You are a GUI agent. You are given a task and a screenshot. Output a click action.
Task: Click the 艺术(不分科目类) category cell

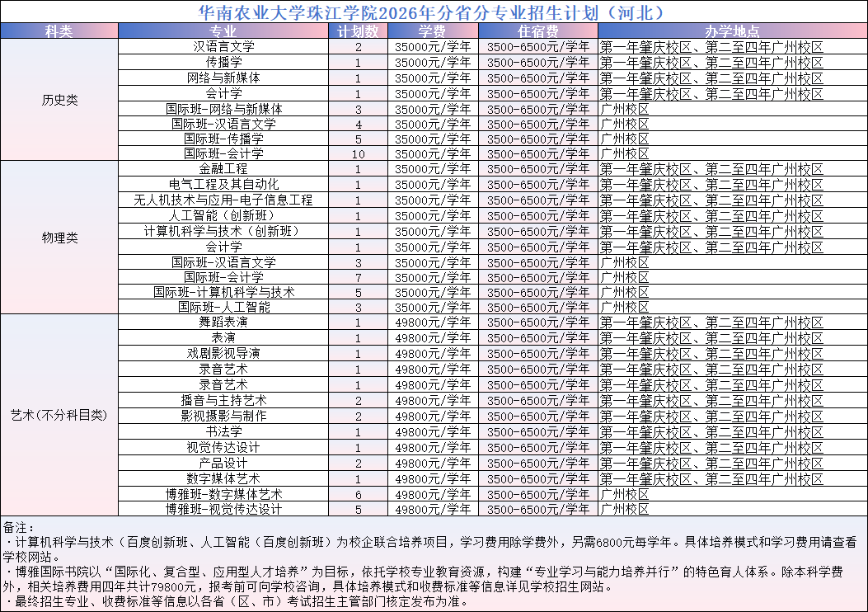pyautogui.click(x=59, y=415)
